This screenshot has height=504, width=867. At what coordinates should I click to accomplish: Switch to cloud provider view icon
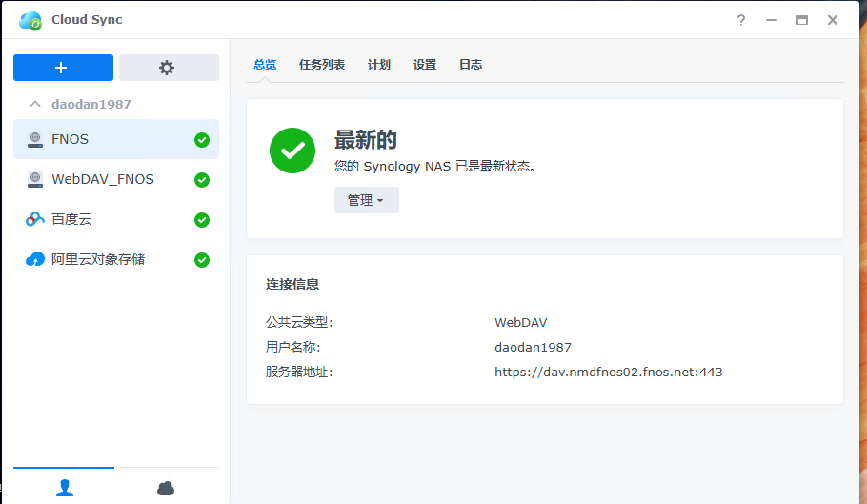pos(166,488)
